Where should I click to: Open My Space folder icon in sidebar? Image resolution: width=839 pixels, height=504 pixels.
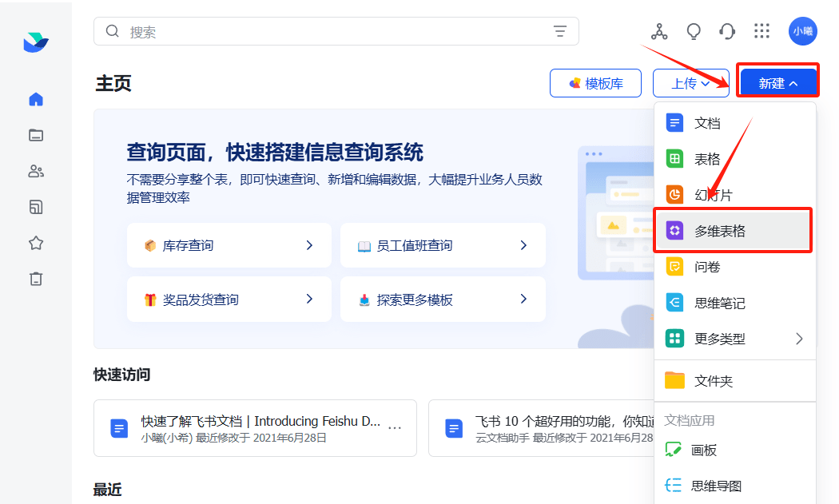tap(36, 135)
